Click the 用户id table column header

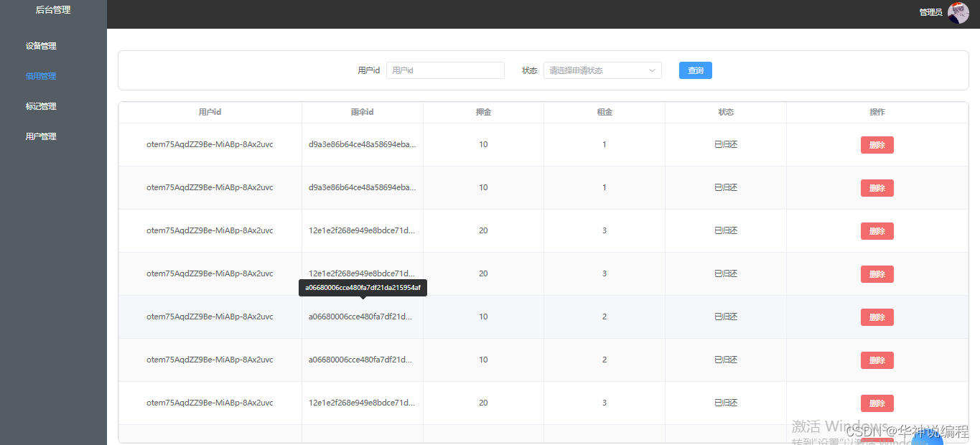click(x=210, y=112)
